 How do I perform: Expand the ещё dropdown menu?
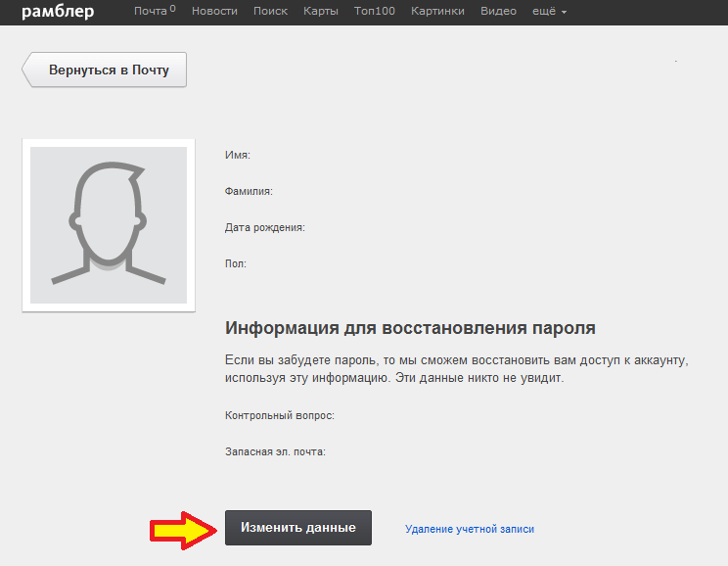[550, 12]
